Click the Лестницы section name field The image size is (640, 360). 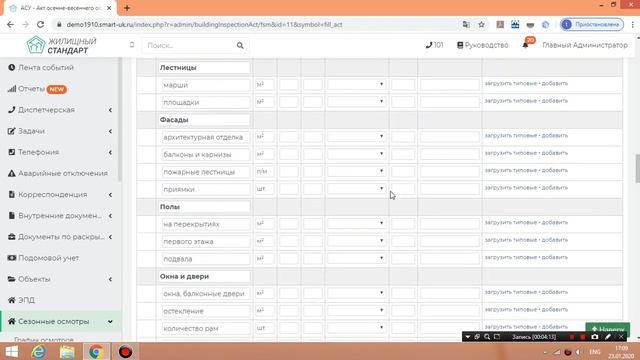(x=204, y=67)
